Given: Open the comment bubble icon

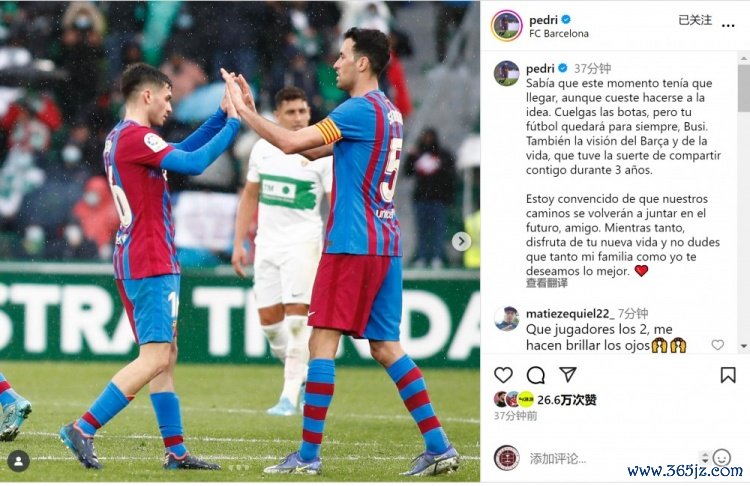Looking at the screenshot, I should click(x=536, y=375).
